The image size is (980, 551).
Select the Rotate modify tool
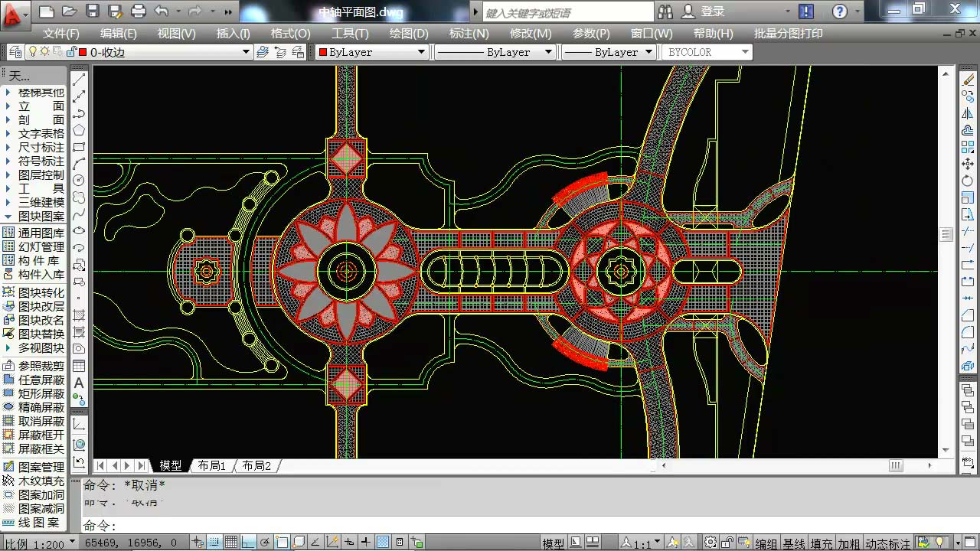[x=968, y=181]
